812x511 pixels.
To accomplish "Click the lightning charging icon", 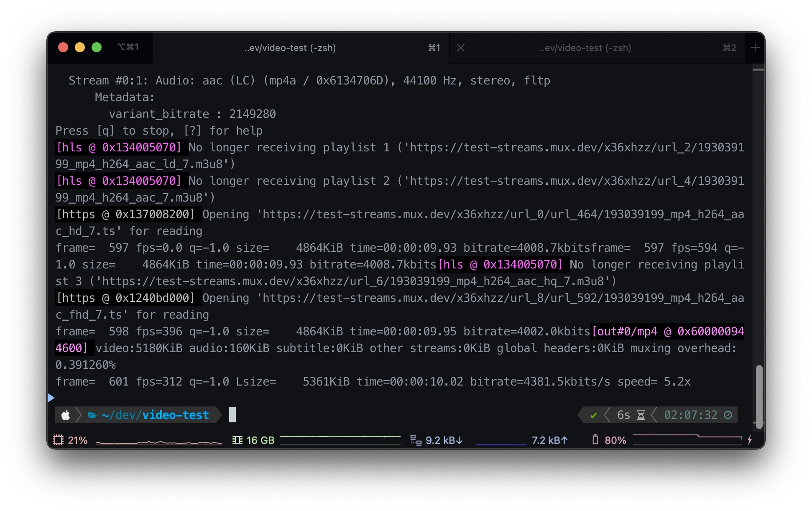I will point(750,439).
